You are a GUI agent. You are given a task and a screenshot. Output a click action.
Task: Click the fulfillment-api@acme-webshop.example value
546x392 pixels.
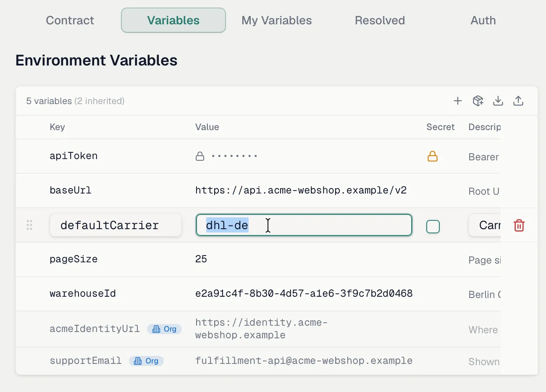(x=304, y=361)
